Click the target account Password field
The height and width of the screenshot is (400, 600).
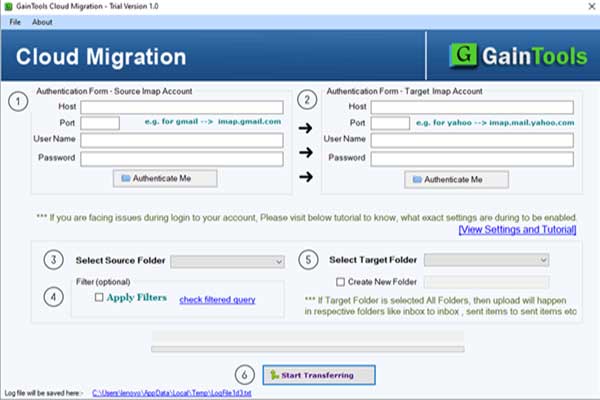(472, 159)
